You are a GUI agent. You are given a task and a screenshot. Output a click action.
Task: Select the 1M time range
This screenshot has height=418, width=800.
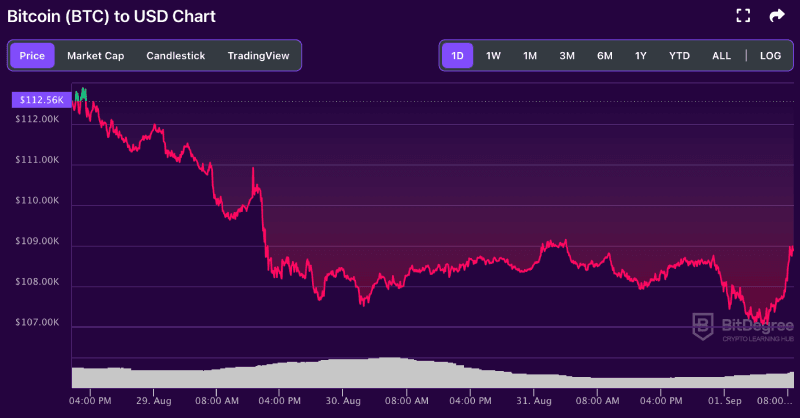coord(530,56)
